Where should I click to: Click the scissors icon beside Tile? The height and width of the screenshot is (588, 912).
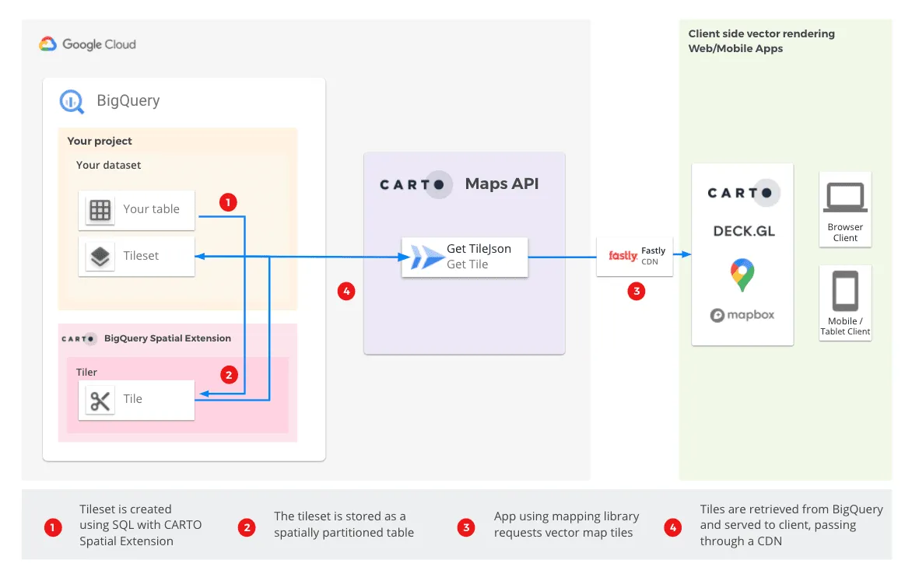[100, 398]
